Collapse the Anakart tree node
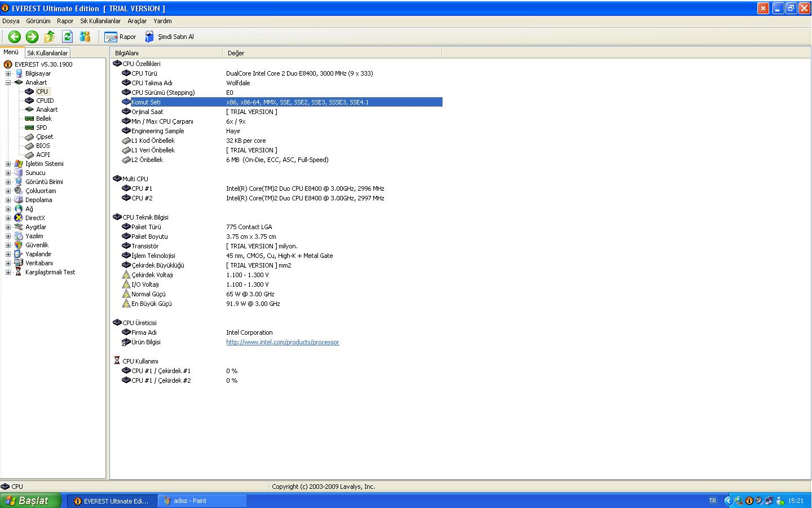The image size is (812, 508). pos(8,82)
